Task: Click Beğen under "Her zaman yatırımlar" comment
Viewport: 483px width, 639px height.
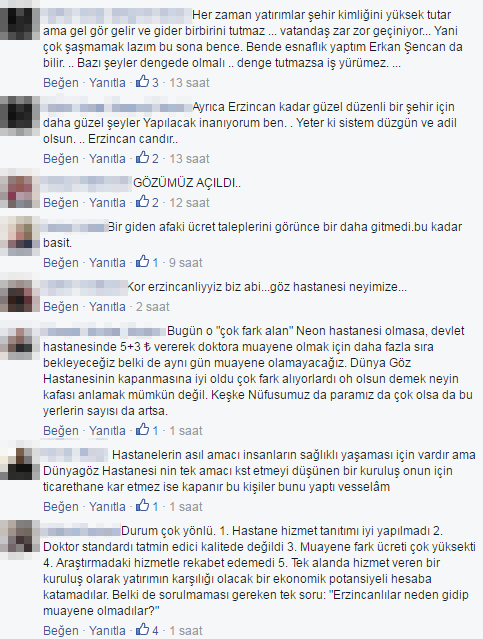Action: (x=61, y=82)
